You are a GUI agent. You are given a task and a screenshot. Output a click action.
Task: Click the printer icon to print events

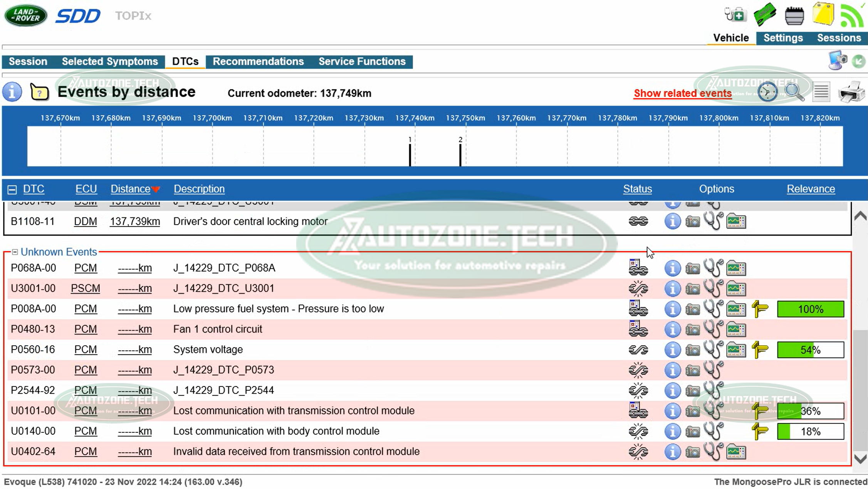pos(852,92)
